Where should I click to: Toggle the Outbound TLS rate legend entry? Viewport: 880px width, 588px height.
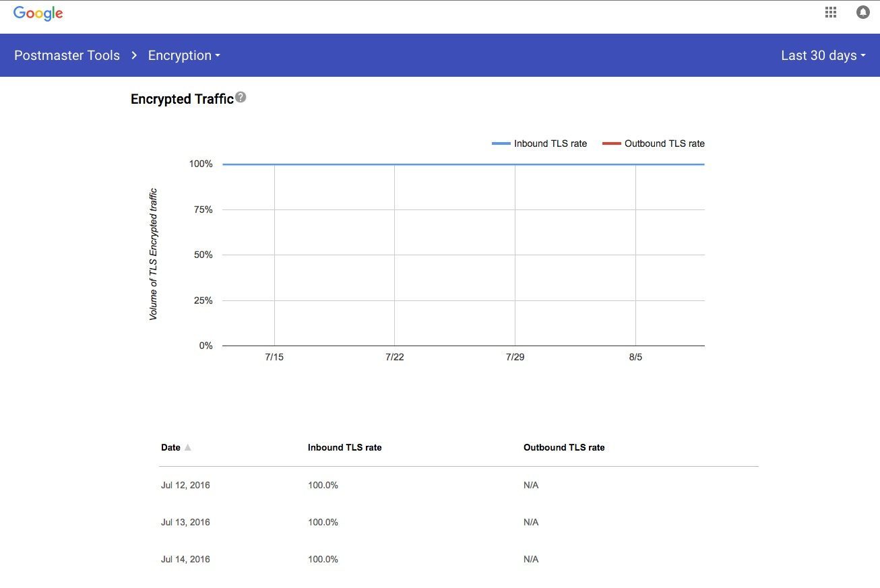[x=654, y=143]
